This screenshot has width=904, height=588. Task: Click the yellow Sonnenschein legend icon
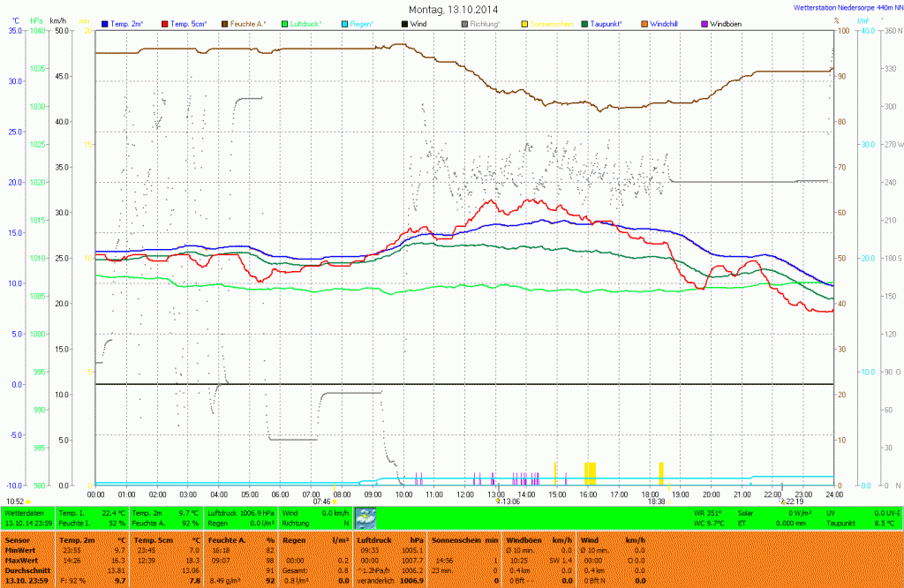click(x=525, y=23)
